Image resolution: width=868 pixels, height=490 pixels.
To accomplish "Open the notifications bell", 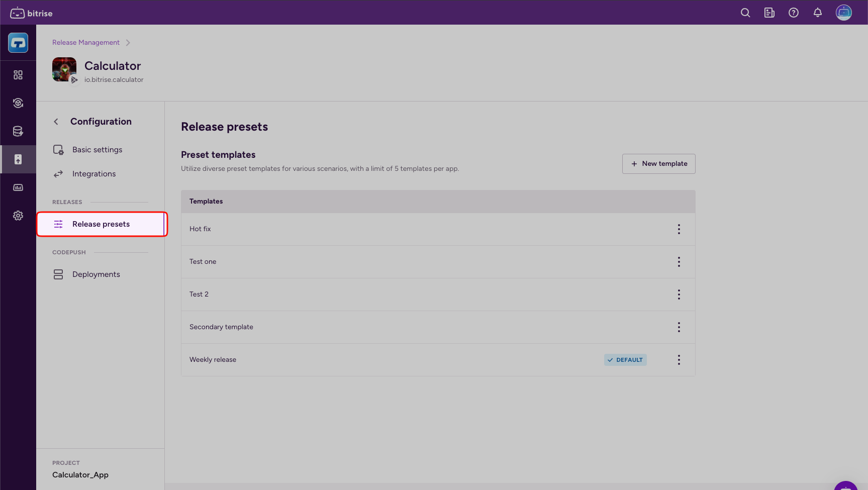I will (x=818, y=13).
